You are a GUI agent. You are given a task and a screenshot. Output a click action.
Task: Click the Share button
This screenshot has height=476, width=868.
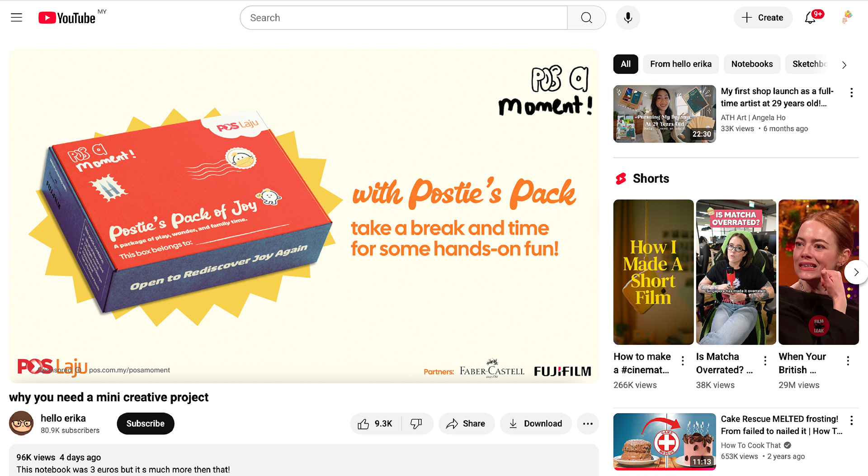pyautogui.click(x=466, y=424)
